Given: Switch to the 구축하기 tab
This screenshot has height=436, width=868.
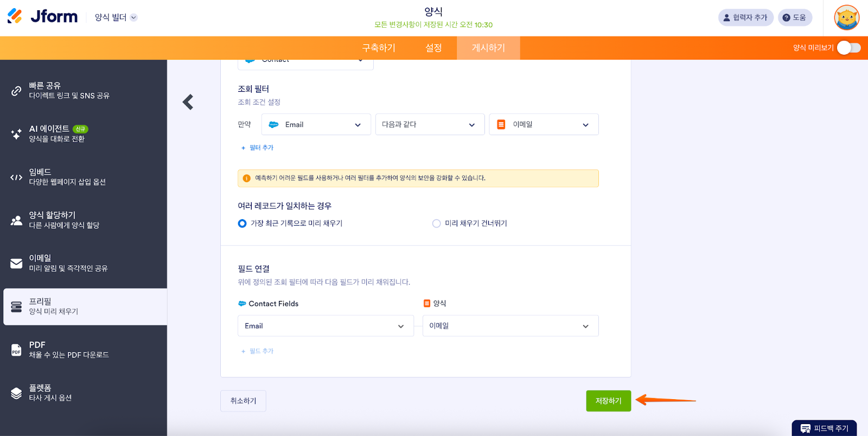Looking at the screenshot, I should click(379, 48).
